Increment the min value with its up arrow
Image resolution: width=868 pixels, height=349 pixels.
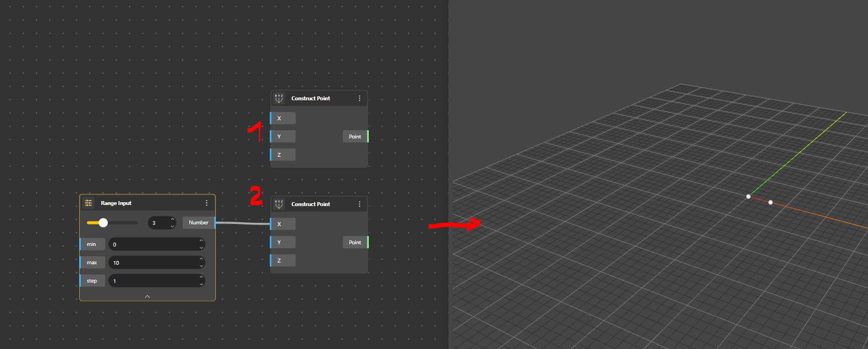[x=201, y=241]
